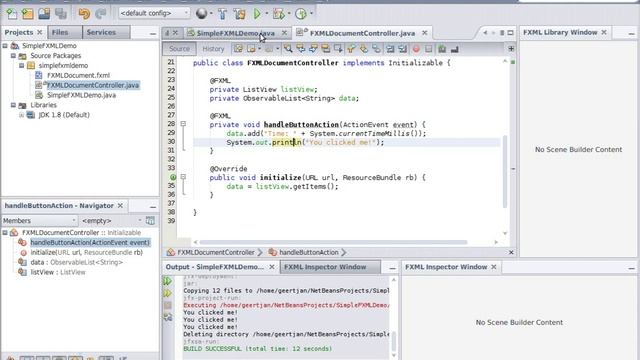This screenshot has height=360, width=640.
Task: Click the globe browser icon
Action: pos(201,13)
